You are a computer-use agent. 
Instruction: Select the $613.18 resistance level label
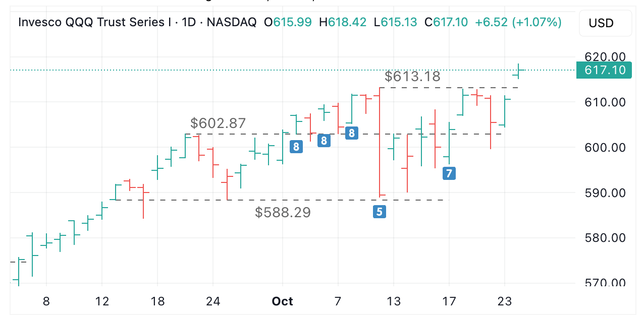point(412,77)
